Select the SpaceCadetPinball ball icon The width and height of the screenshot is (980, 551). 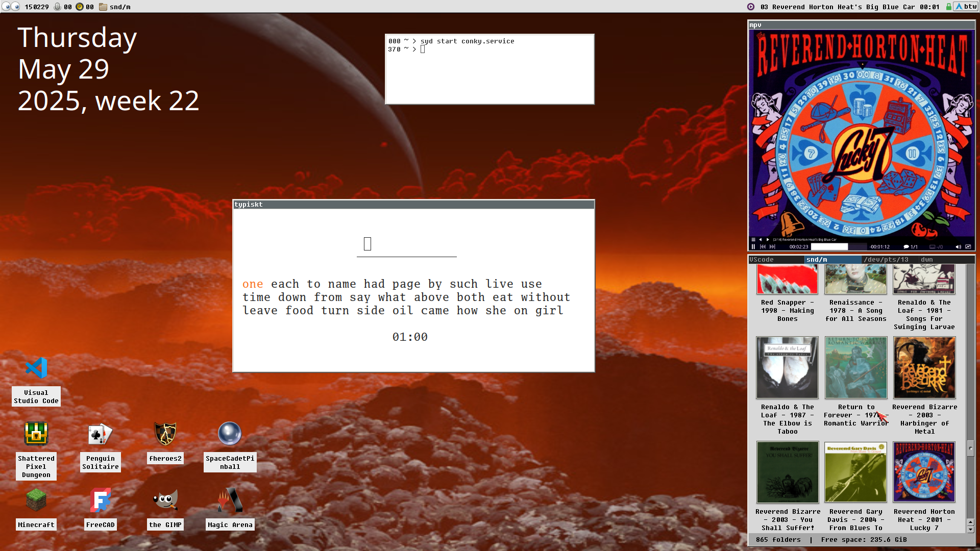(230, 434)
